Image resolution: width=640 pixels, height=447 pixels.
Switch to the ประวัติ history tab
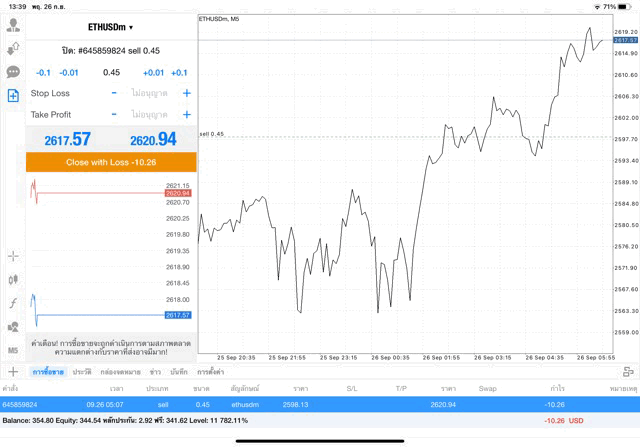click(x=82, y=371)
